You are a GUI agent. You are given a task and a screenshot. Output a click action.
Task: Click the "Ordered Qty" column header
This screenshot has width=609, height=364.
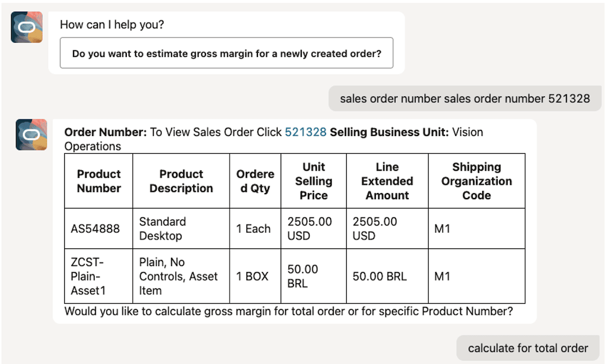(x=255, y=181)
